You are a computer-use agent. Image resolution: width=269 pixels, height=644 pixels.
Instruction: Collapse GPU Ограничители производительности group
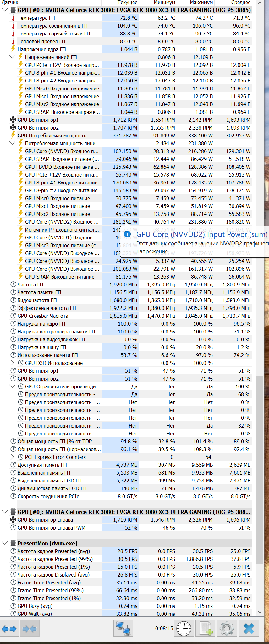pyautogui.click(x=12, y=386)
